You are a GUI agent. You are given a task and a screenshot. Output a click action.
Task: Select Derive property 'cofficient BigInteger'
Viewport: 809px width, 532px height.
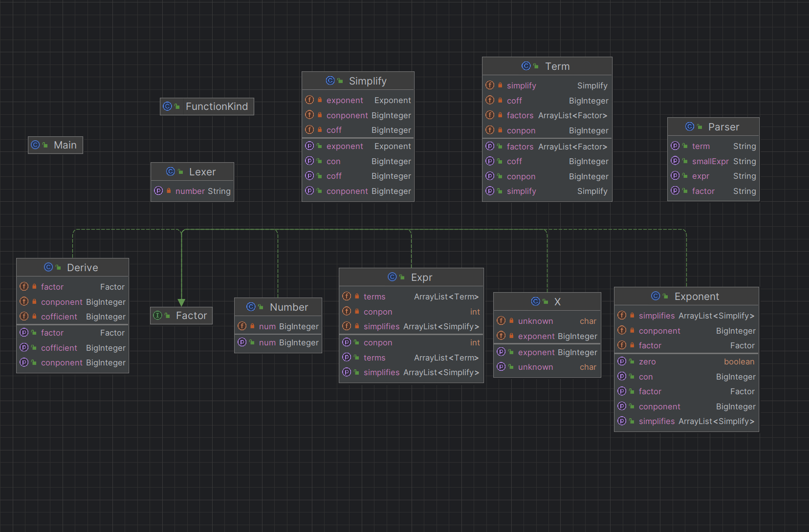pos(72,348)
